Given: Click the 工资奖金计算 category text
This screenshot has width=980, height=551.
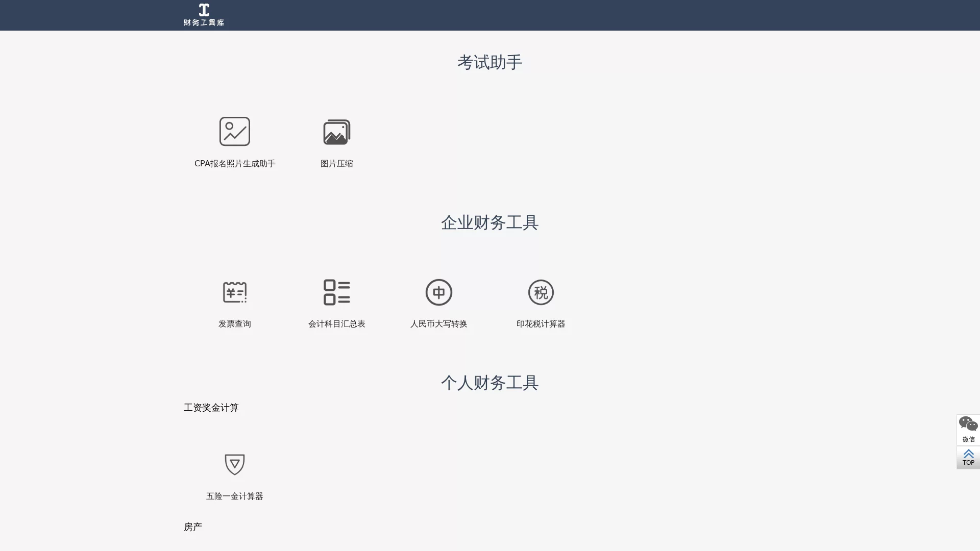Looking at the screenshot, I should coord(211,407).
